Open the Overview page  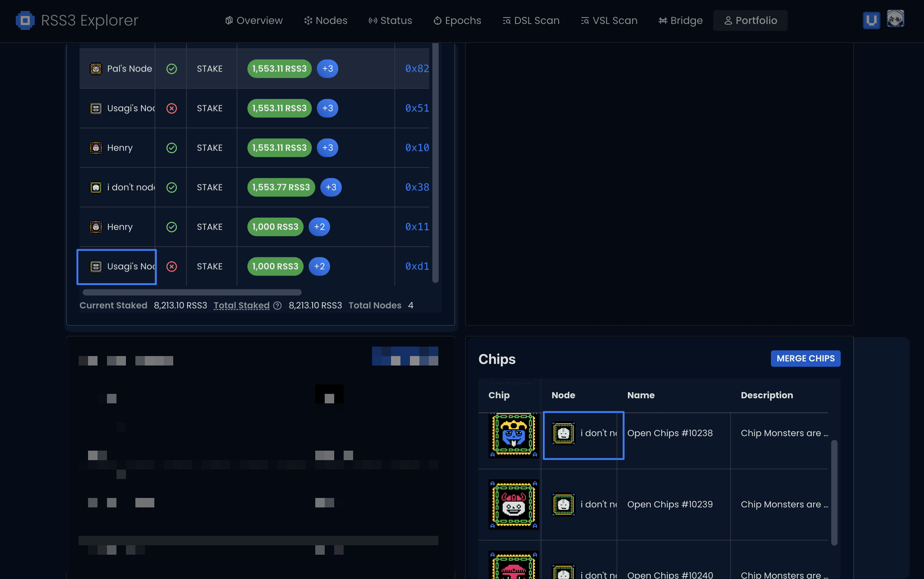[254, 20]
